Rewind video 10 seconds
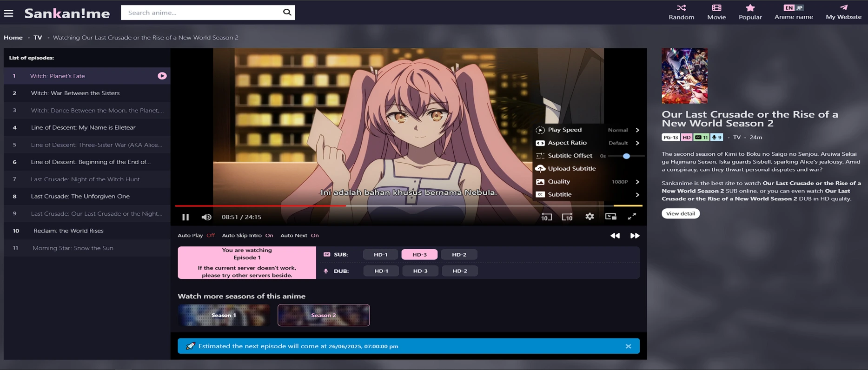The width and height of the screenshot is (868, 370). pyautogui.click(x=546, y=217)
